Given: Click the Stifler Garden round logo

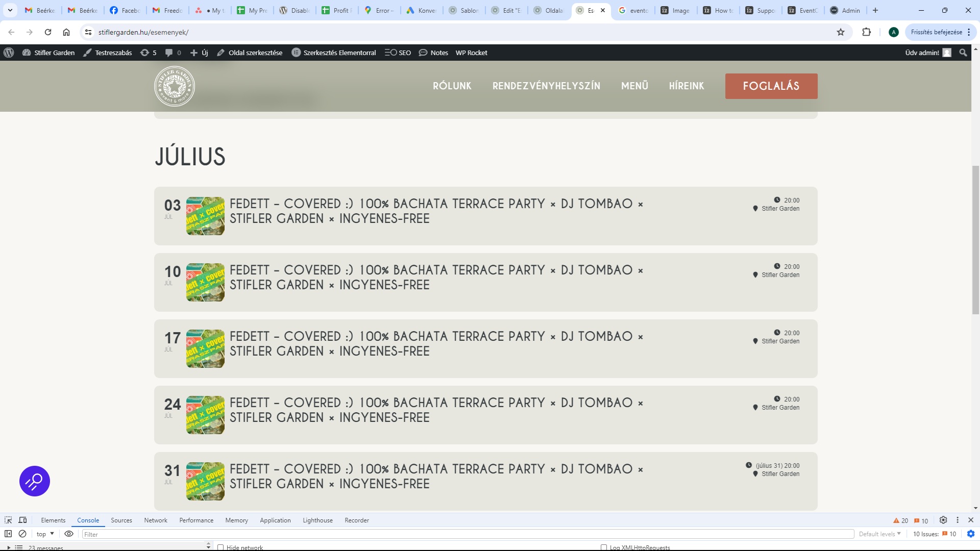Looking at the screenshot, I should click(175, 86).
